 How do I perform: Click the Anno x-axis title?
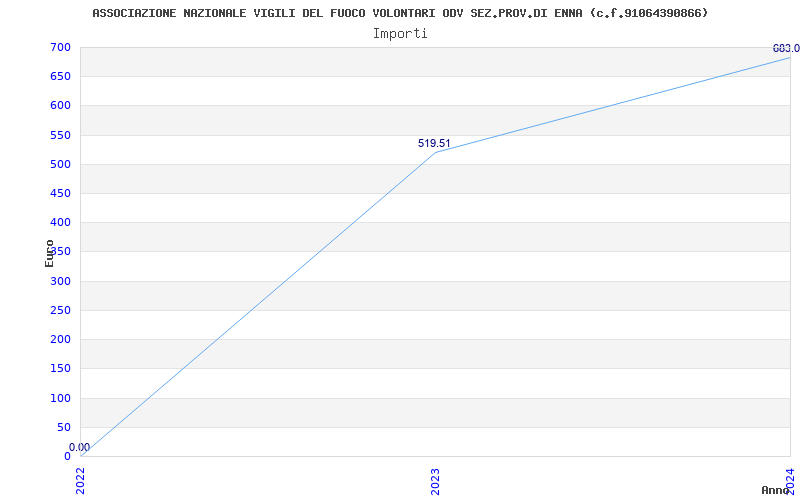tap(775, 490)
